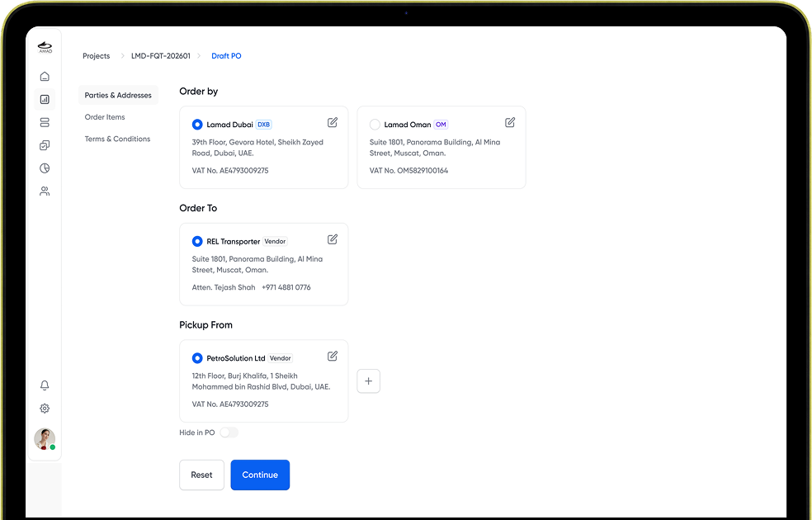Select the Lamad Dubai radio button
The width and height of the screenshot is (812, 520).
pos(197,125)
